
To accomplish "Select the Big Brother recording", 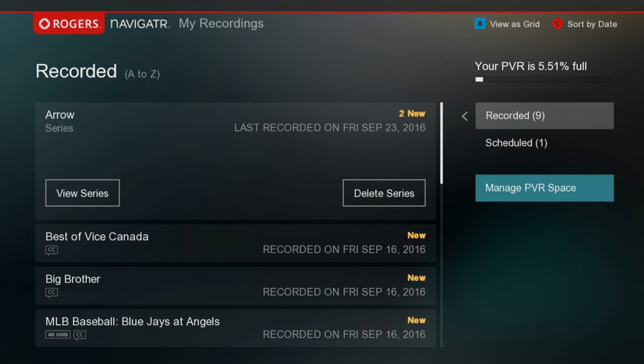I will tap(235, 285).
